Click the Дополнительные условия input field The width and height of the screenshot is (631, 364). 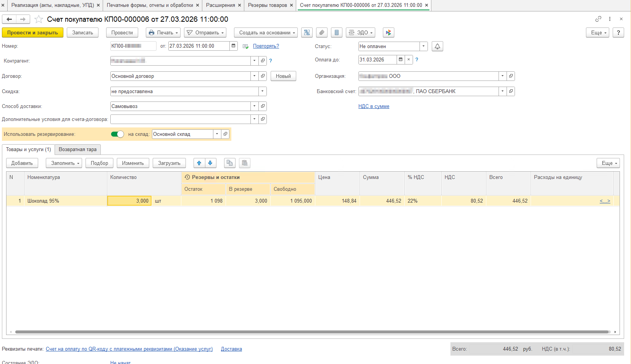pyautogui.click(x=180, y=119)
